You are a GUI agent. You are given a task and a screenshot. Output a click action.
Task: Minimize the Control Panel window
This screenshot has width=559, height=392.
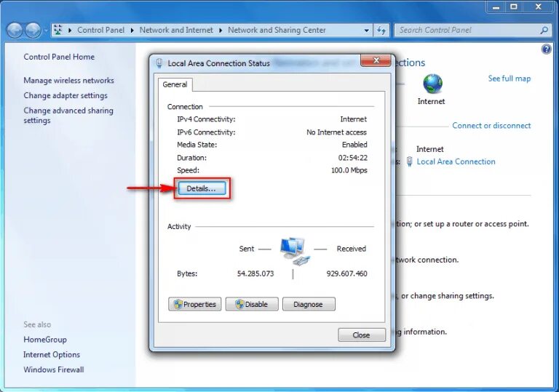point(496,7)
